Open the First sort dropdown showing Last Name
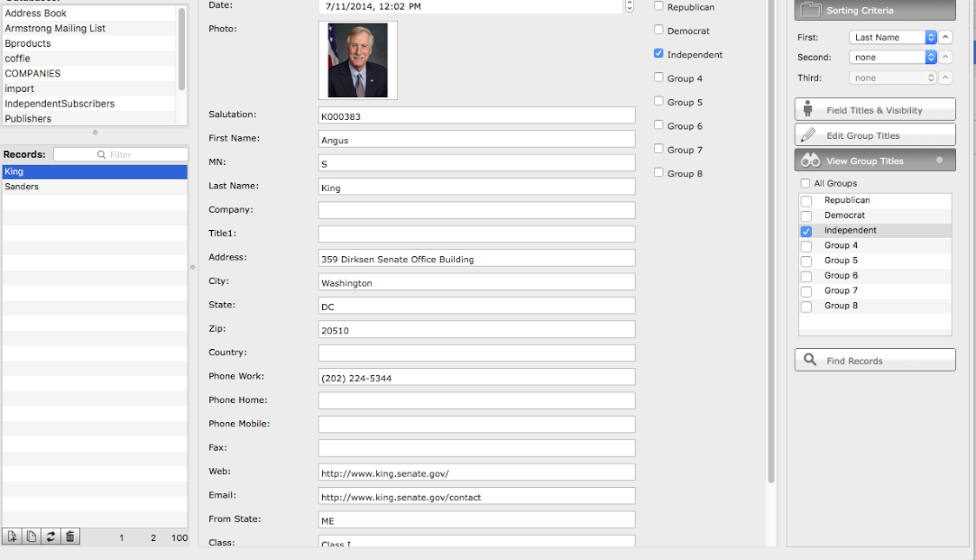This screenshot has width=976, height=560. click(893, 37)
